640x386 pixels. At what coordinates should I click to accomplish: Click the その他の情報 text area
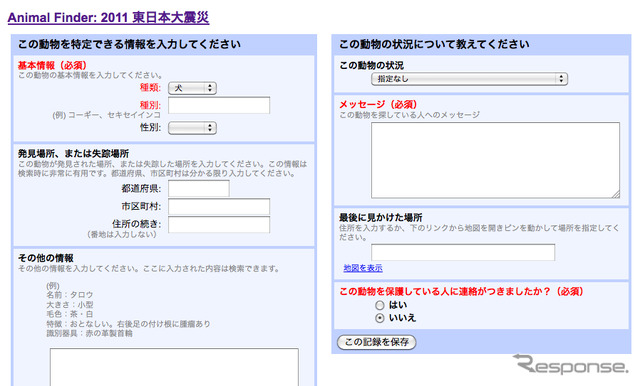[x=174, y=367]
